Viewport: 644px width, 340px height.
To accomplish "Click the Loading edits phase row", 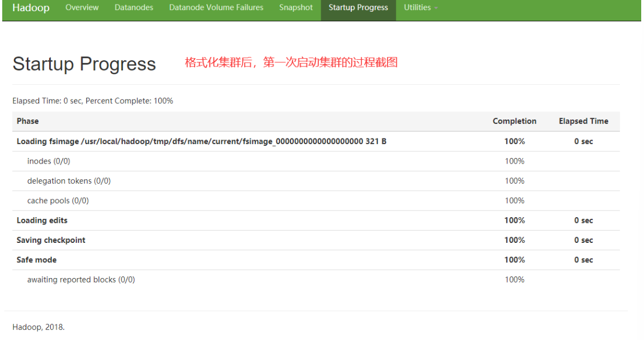I will (42, 221).
